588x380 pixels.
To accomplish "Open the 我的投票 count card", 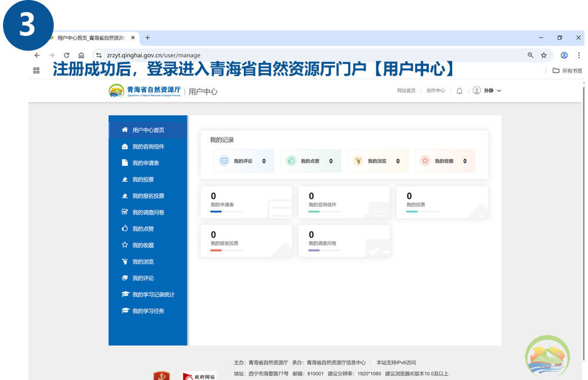I will [x=442, y=202].
